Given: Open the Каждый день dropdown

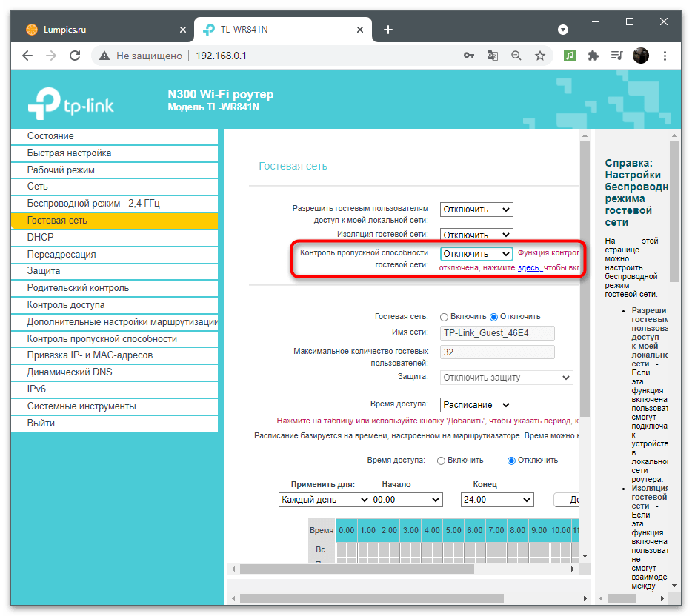Looking at the screenshot, I should point(324,500).
